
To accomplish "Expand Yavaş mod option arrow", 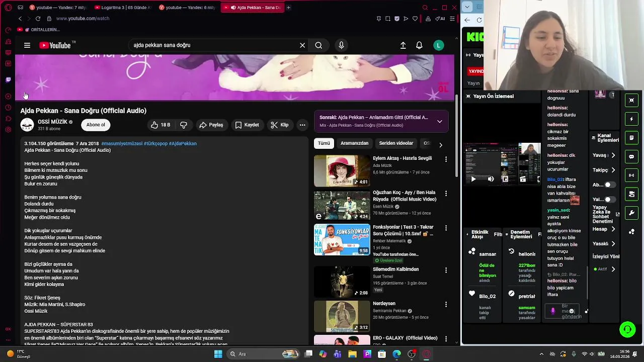I will pyautogui.click(x=613, y=155).
